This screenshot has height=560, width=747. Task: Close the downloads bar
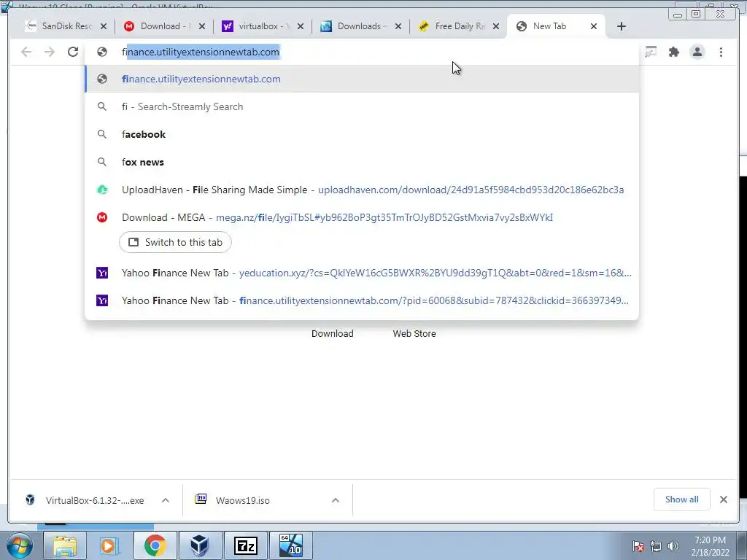pos(723,499)
